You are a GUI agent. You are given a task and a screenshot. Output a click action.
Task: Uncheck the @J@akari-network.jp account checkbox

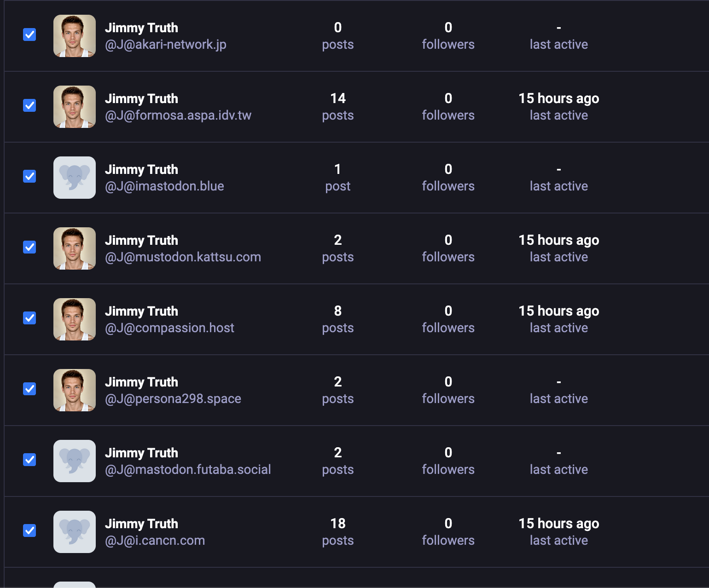[29, 35]
